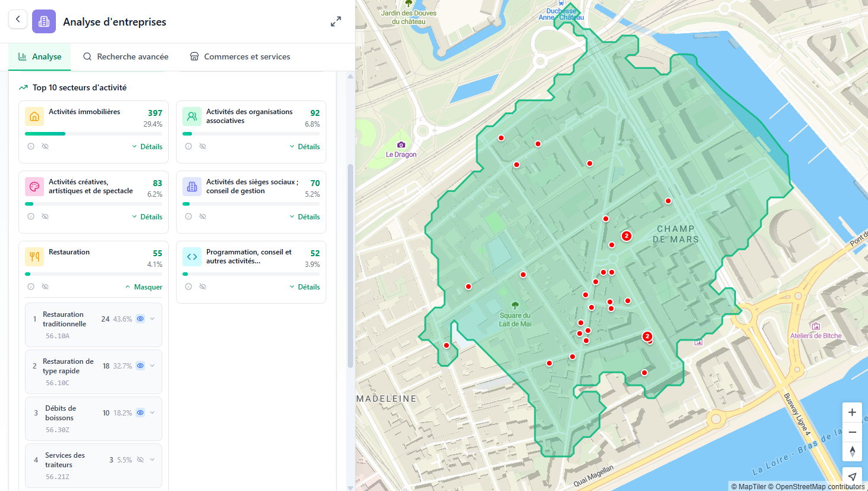Open the Activités créatives palette icon
The image size is (868, 491).
[x=34, y=186]
